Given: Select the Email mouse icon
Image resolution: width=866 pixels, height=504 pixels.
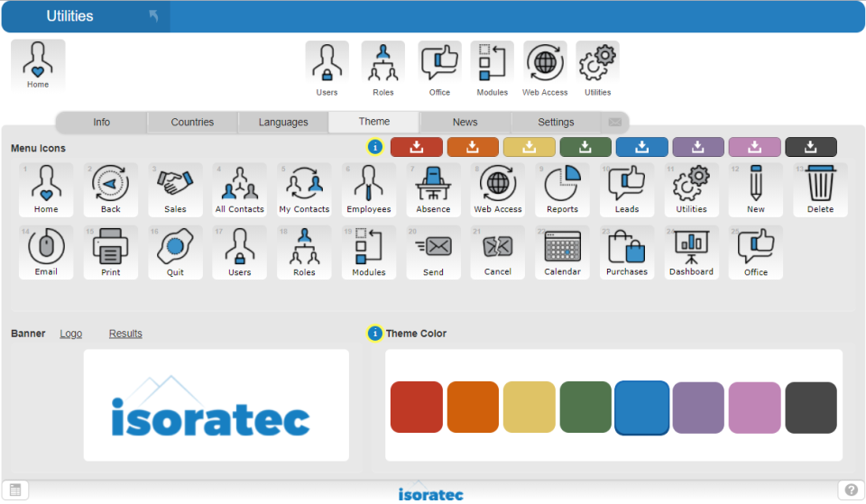Looking at the screenshot, I should pyautogui.click(x=46, y=252).
